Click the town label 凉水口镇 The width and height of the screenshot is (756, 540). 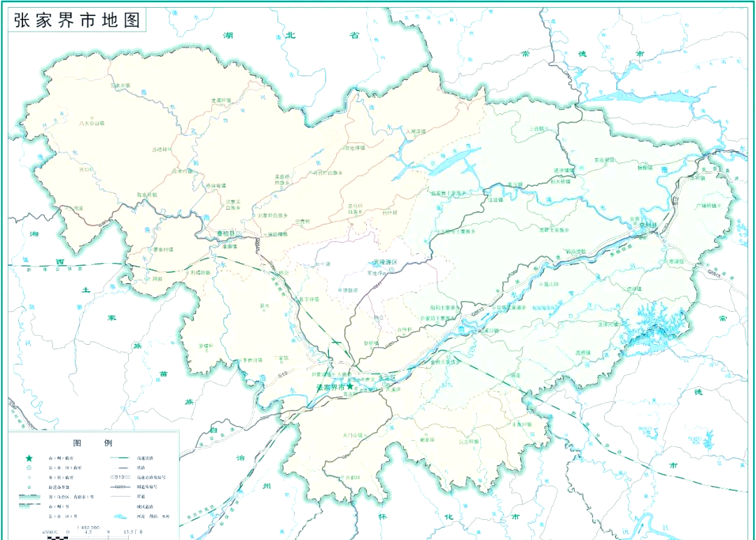(x=183, y=171)
